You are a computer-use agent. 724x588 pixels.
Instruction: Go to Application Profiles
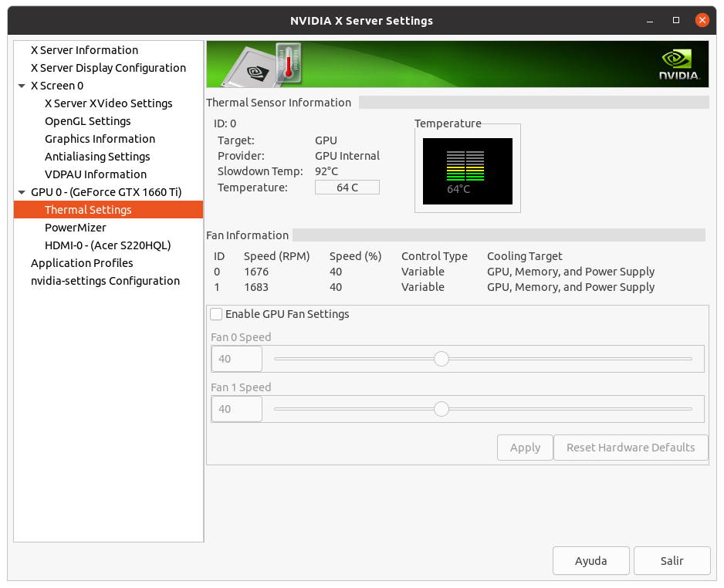[82, 263]
